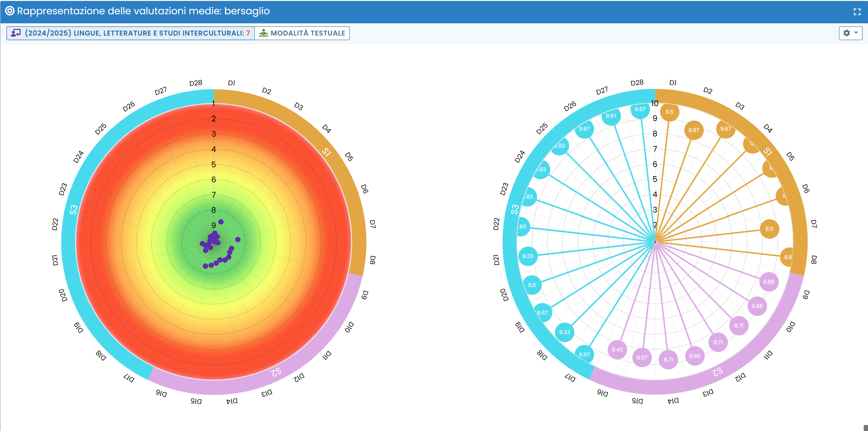
Task: Click the topmost purple dot on the bullseye chart
Action: tap(221, 222)
